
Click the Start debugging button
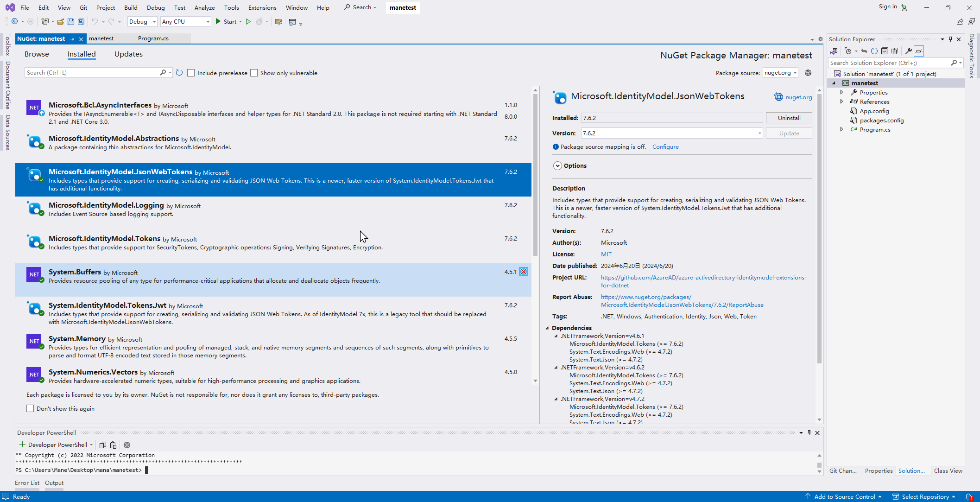(226, 21)
